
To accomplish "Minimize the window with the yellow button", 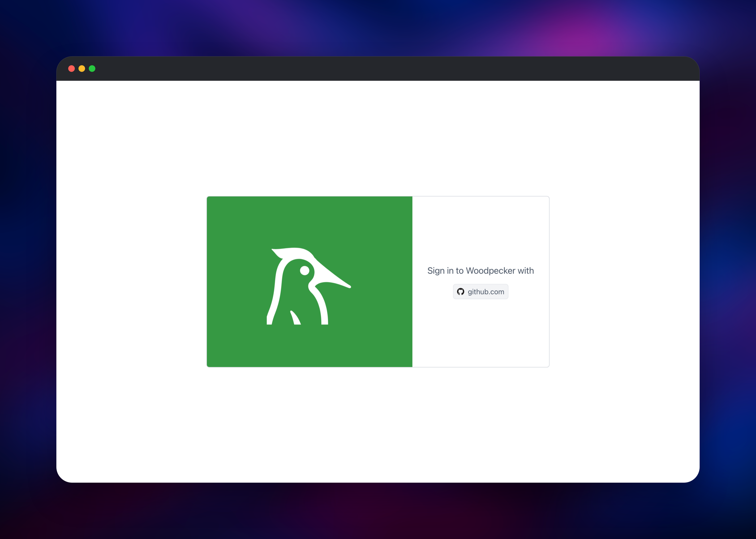I will click(x=82, y=68).
